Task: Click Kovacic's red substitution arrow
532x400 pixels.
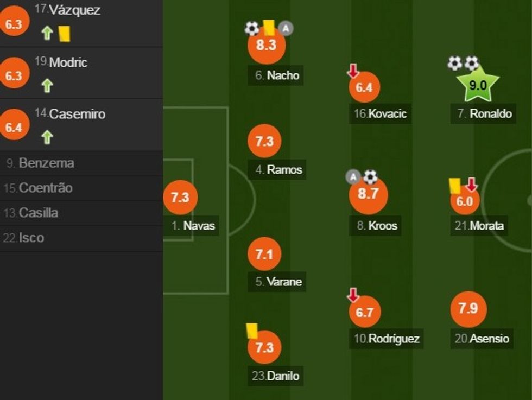Action: coord(353,71)
